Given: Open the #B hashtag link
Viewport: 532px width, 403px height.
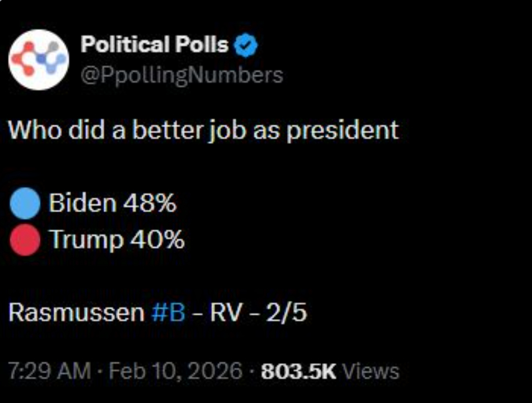Looking at the screenshot, I should point(168,313).
